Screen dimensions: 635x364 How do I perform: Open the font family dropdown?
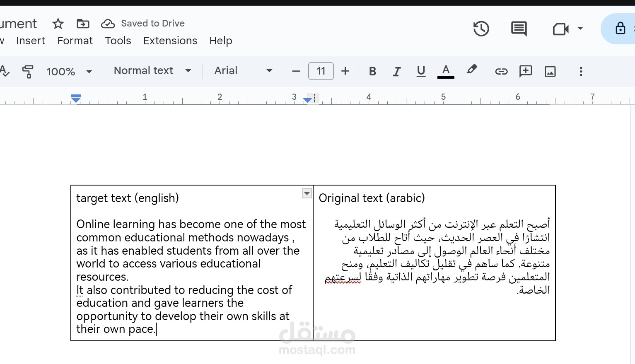click(x=244, y=71)
